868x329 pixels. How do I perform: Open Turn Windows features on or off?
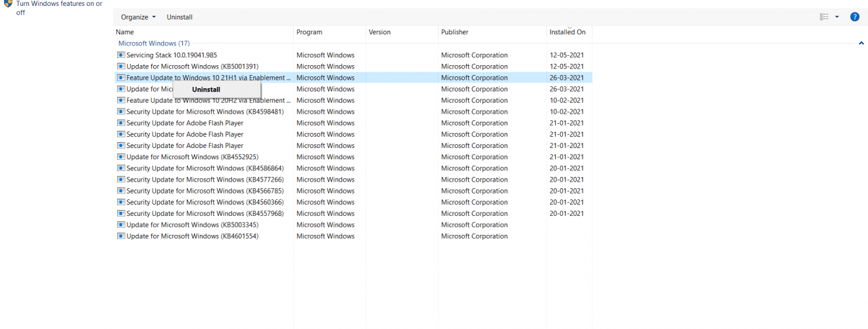59,8
